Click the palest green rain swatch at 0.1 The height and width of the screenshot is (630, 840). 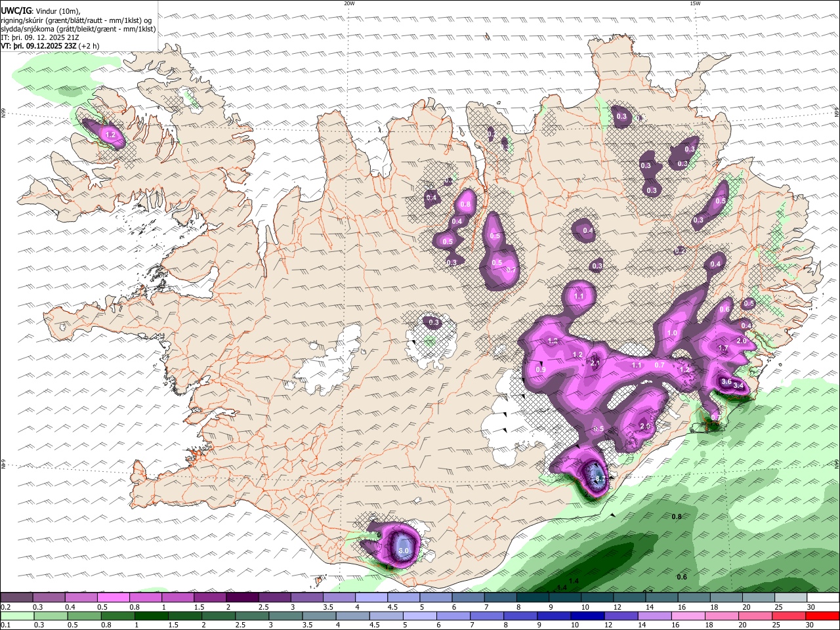[x=17, y=616]
